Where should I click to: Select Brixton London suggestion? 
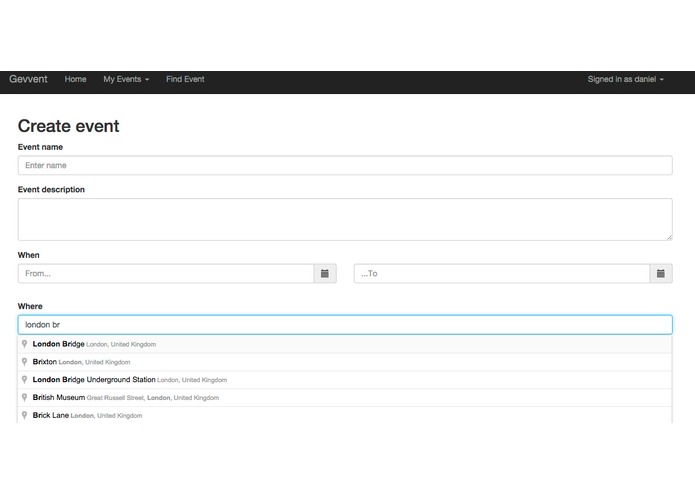click(x=345, y=362)
